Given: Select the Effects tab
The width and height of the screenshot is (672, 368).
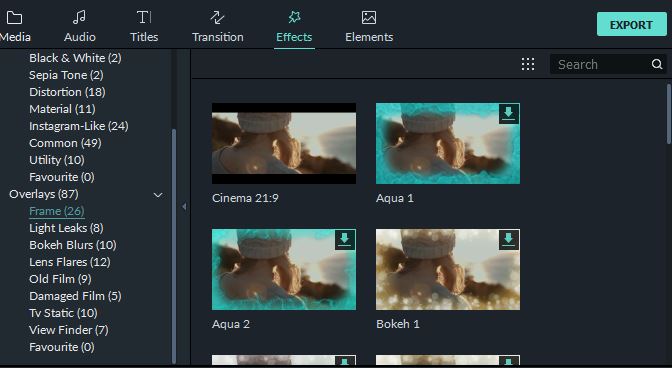Looking at the screenshot, I should pos(294,26).
